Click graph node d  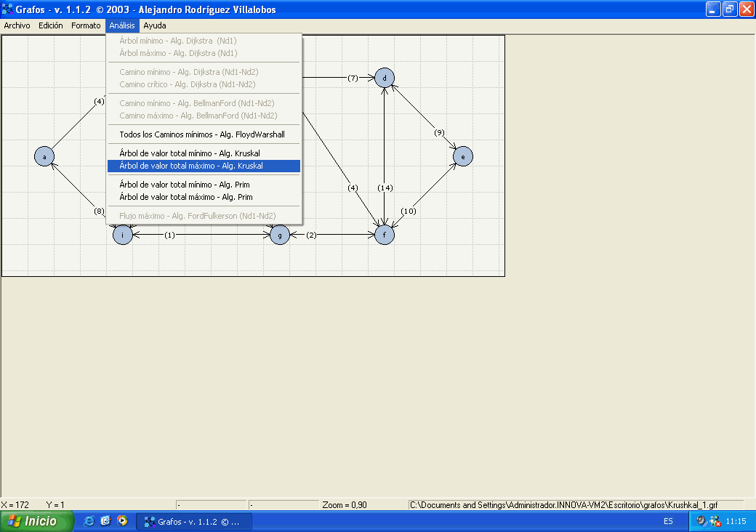[x=385, y=78]
